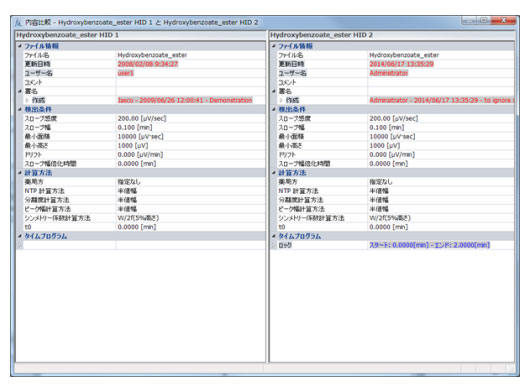Select コメント row in HID 2 panel
530x392 pixels.
(x=395, y=82)
